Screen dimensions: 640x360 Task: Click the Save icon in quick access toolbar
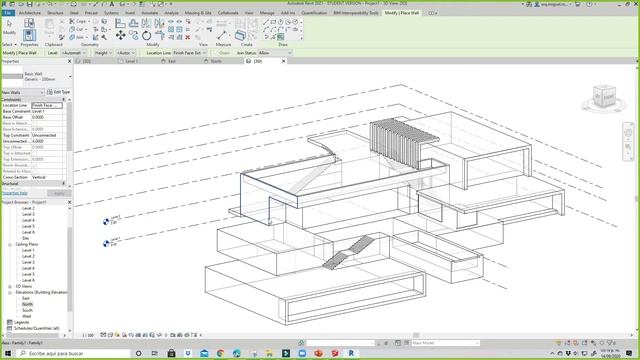(x=29, y=4)
